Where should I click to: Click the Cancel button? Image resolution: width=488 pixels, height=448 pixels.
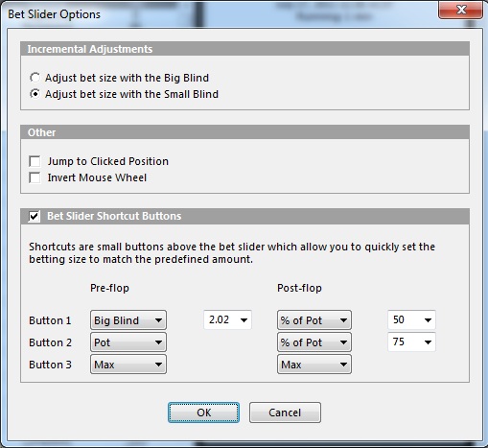tap(285, 413)
